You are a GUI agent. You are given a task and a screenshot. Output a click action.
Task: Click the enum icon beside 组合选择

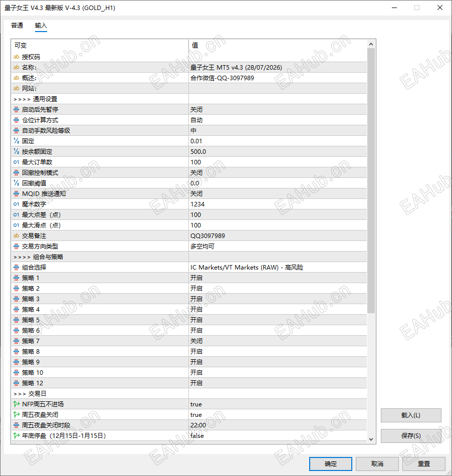click(17, 267)
